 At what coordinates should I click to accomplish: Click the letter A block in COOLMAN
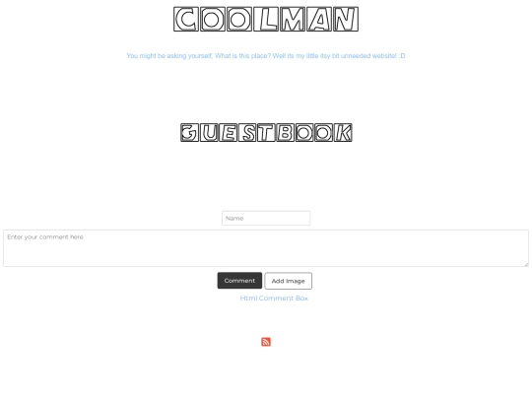(x=319, y=19)
